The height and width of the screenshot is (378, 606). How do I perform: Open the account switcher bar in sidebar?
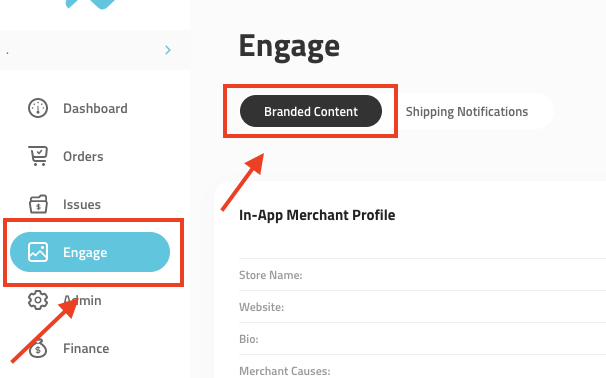95,50
